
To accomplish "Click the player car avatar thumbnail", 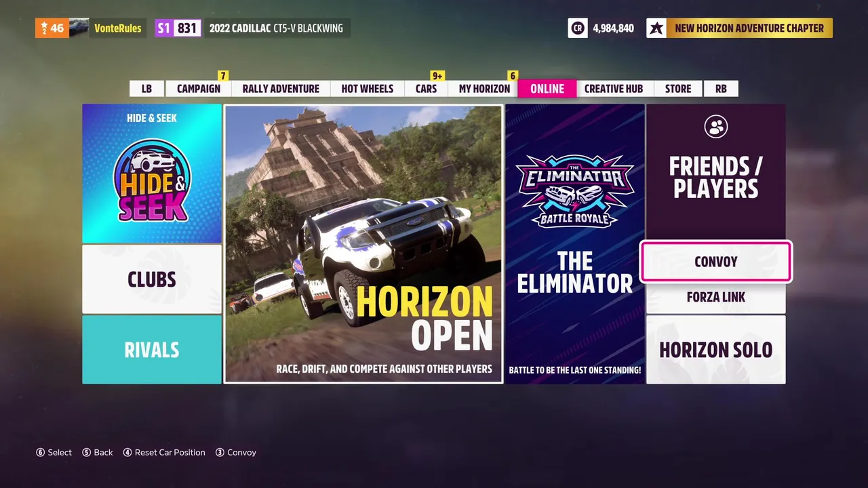I will (79, 28).
